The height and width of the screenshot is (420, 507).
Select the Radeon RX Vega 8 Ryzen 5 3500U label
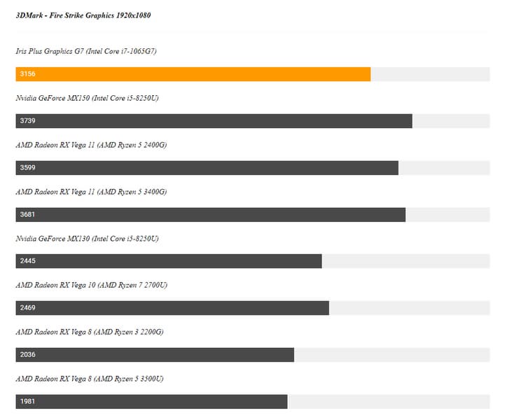click(90, 379)
